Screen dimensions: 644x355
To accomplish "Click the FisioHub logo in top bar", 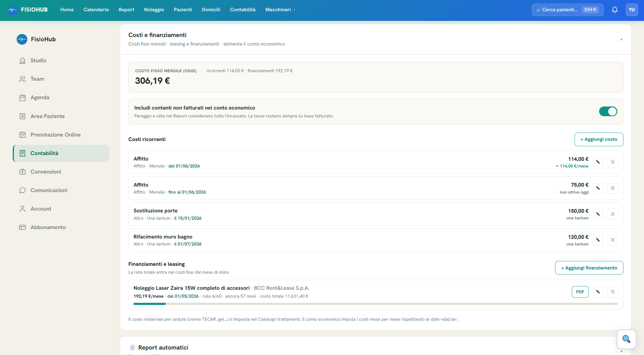I will point(27,10).
